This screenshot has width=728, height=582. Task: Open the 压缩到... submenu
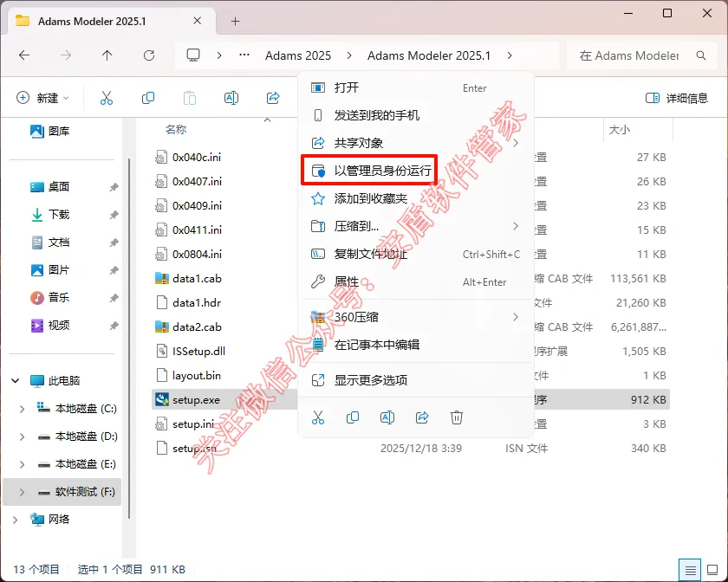pos(415,227)
